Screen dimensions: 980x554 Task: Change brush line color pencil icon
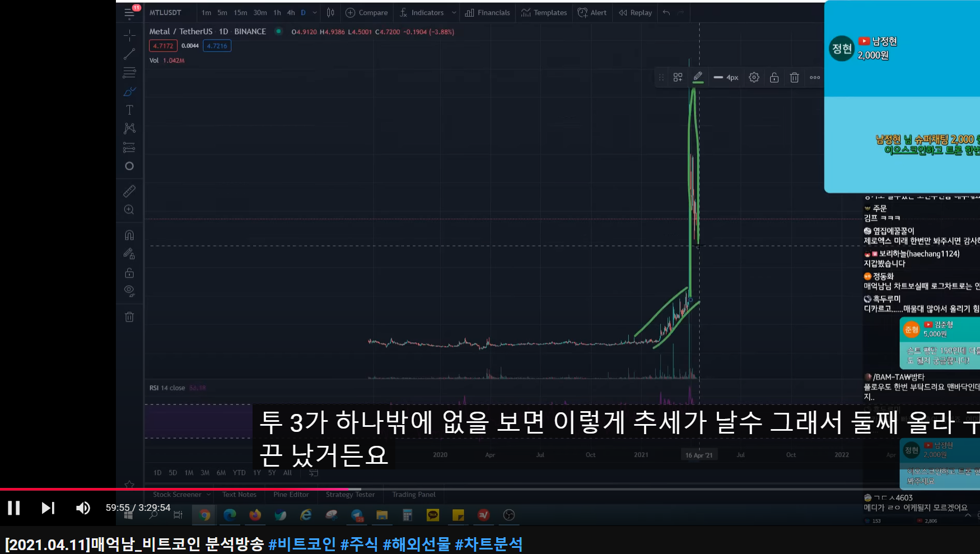[x=698, y=77]
